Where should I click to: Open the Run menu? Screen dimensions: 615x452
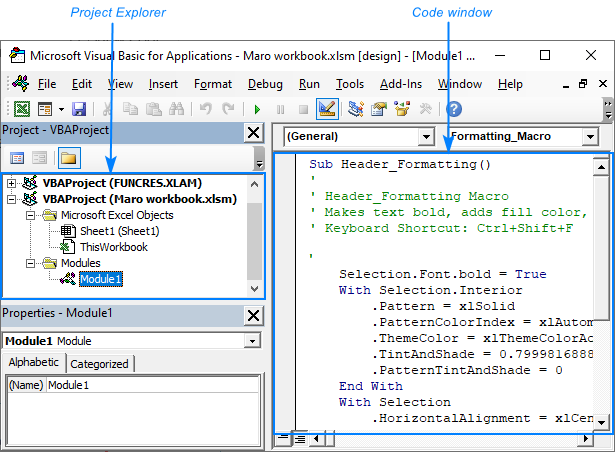309,84
